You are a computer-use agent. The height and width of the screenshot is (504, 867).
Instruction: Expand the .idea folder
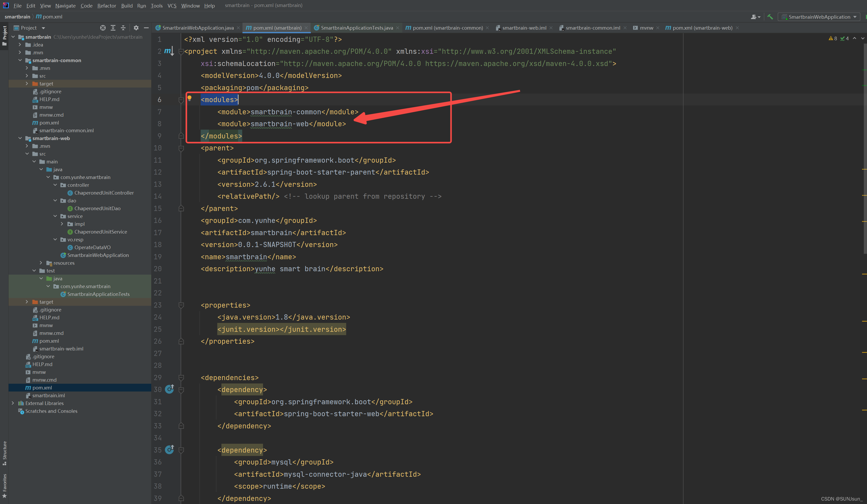[20, 45]
